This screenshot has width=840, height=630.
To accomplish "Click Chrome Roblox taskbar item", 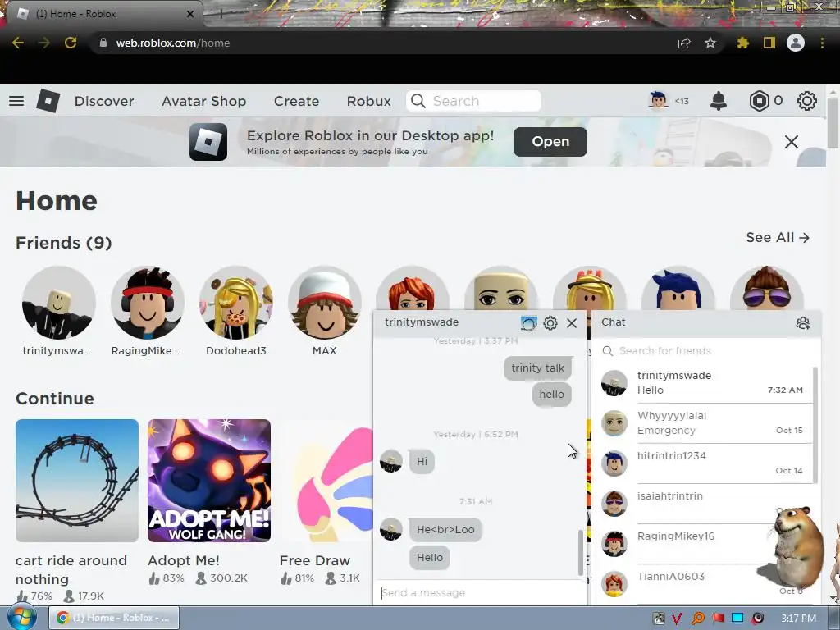I will pyautogui.click(x=114, y=618).
